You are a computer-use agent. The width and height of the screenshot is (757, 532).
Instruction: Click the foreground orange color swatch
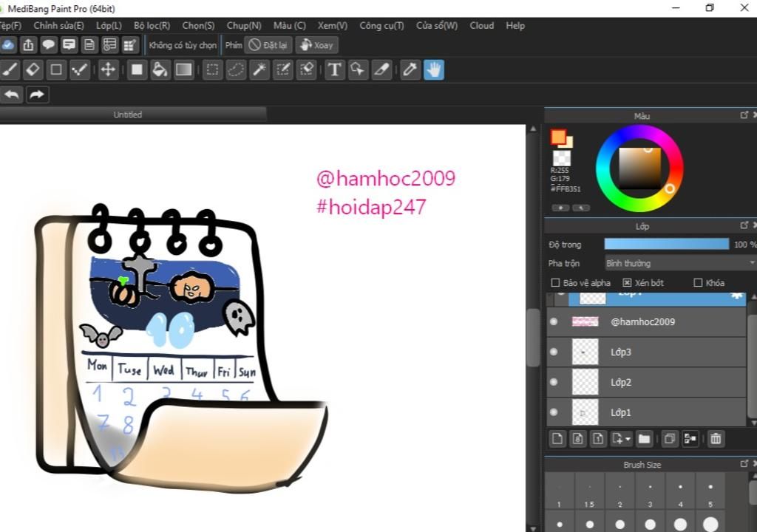558,137
